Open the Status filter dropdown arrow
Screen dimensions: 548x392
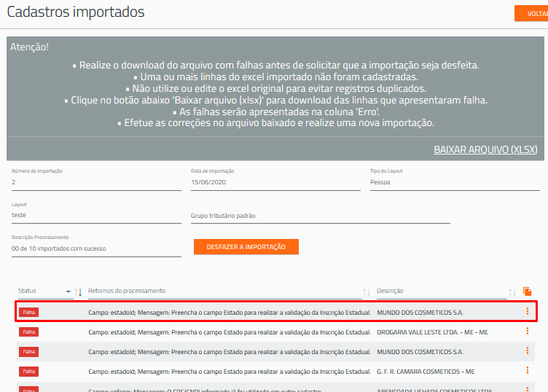68,291
